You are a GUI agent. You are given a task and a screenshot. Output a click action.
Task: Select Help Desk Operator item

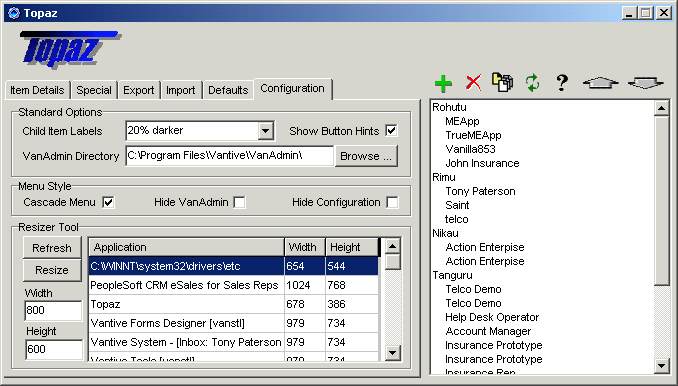[492, 317]
